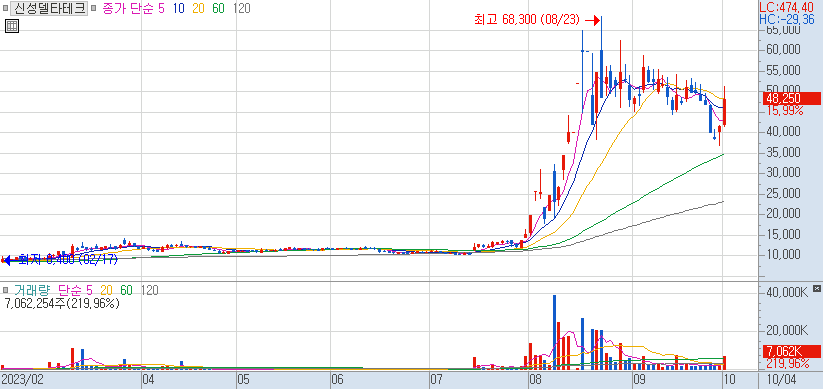
Task: Open the grid data table icon
Action: click(x=12, y=26)
